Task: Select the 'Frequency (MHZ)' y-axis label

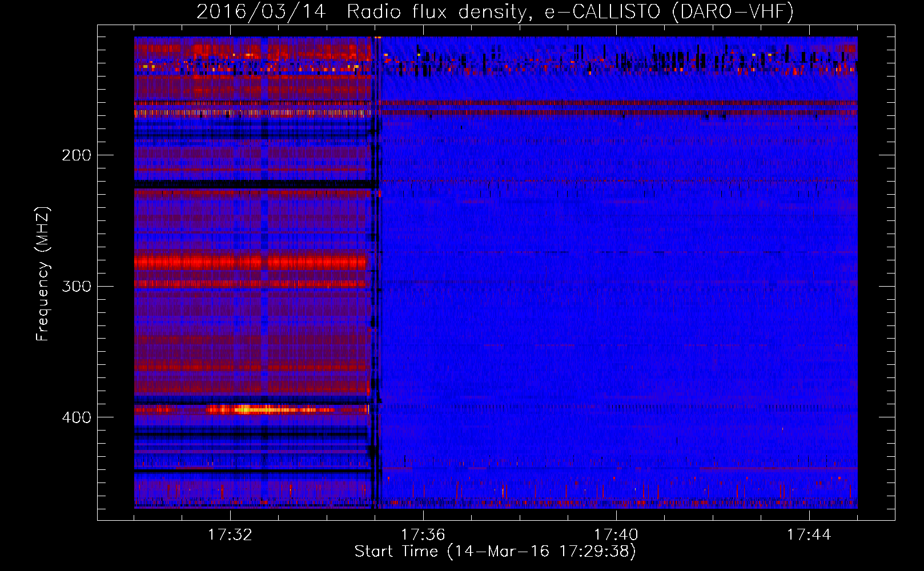Action: 43,274
